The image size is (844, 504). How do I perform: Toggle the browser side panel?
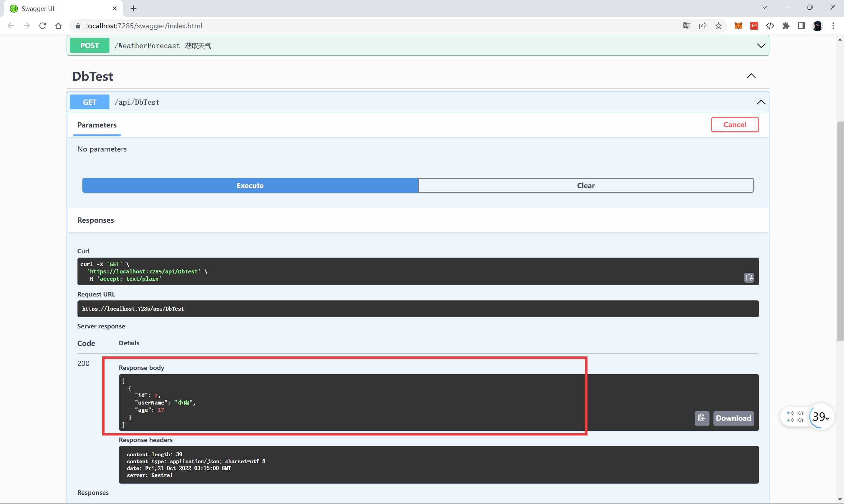tap(801, 26)
